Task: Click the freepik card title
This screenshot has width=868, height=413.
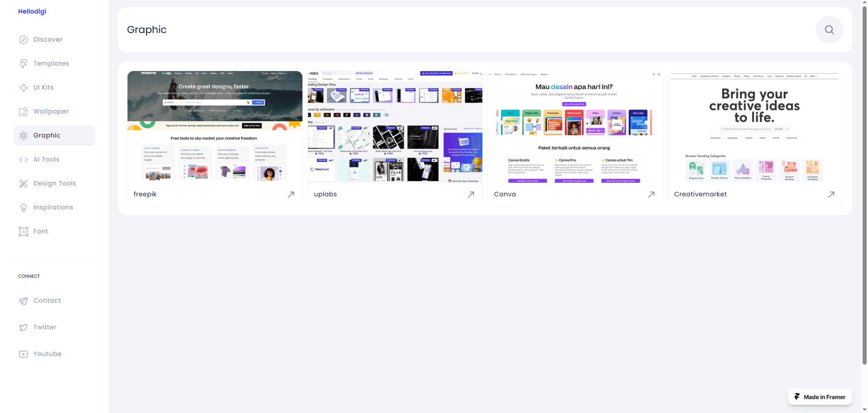Action: point(145,194)
